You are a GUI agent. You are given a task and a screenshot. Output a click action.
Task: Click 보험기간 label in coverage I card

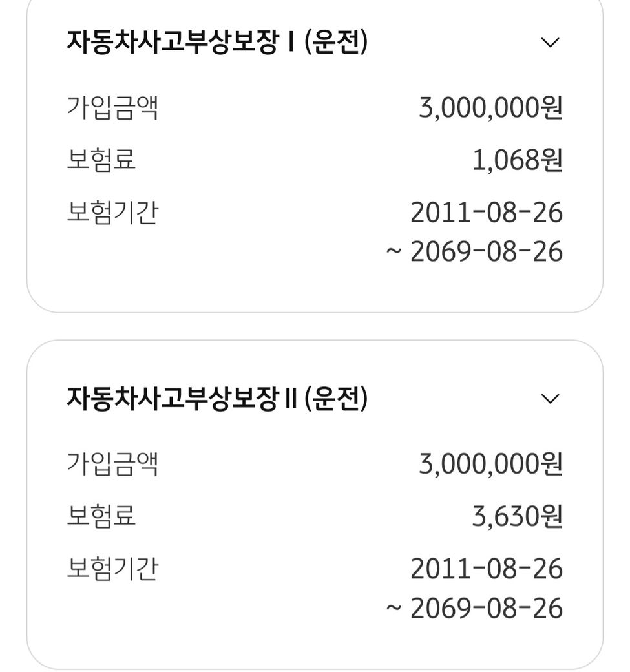tap(112, 213)
